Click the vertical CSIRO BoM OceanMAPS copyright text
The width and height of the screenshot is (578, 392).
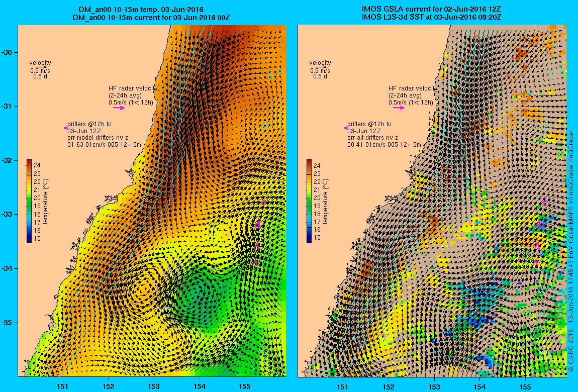pyautogui.click(x=570, y=251)
